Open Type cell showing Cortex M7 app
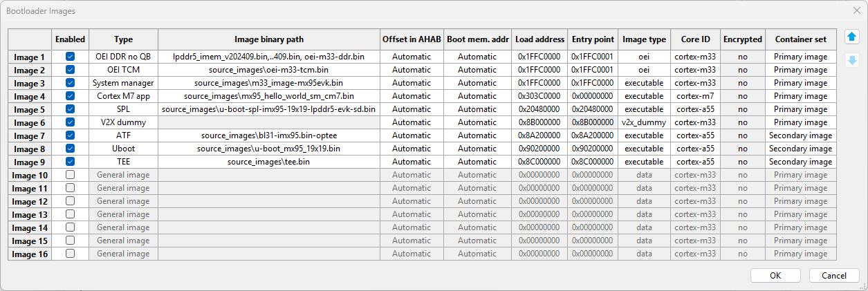 (123, 96)
